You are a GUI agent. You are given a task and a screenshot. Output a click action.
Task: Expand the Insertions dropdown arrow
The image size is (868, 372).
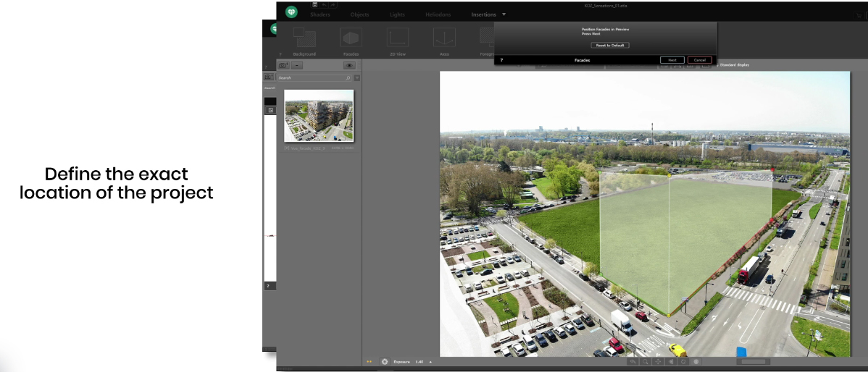[x=504, y=14]
